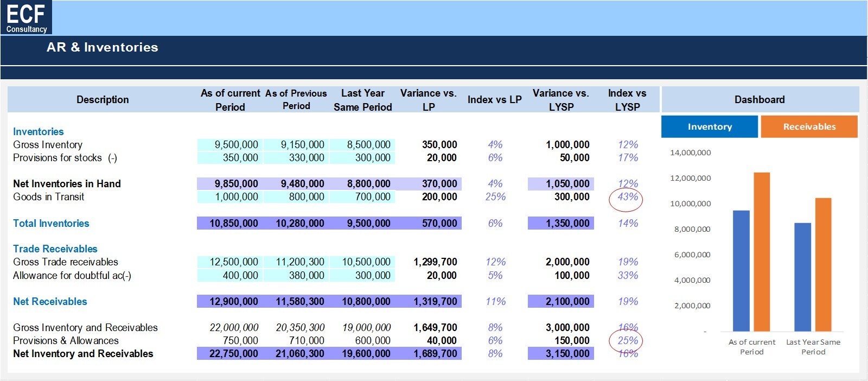The width and height of the screenshot is (868, 381).
Task: Select Gross Inventory last year value 8,500,000
Action: (x=362, y=144)
